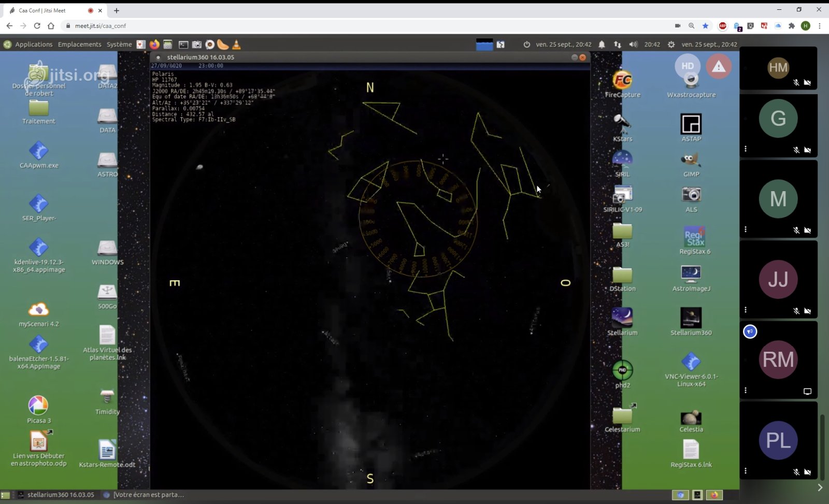Open the myScenari 4.2 icon
Screen dimensions: 829x504
pos(39,310)
